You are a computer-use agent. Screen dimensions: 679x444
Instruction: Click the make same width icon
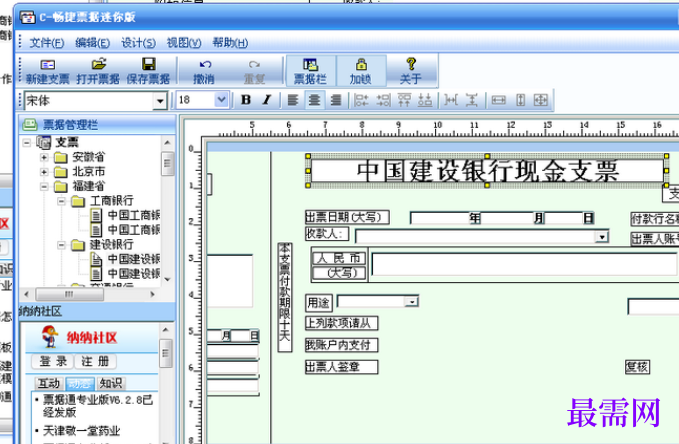pyautogui.click(x=498, y=100)
